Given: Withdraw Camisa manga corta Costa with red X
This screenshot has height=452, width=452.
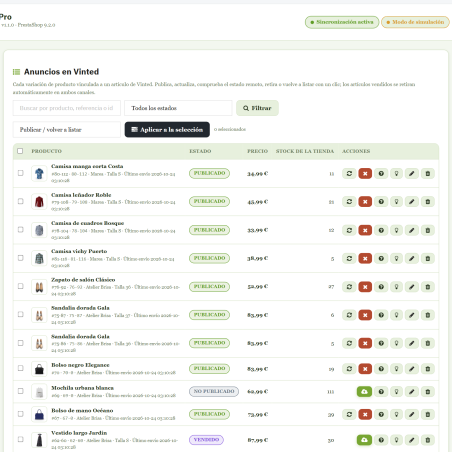Looking at the screenshot, I should click(x=365, y=173).
